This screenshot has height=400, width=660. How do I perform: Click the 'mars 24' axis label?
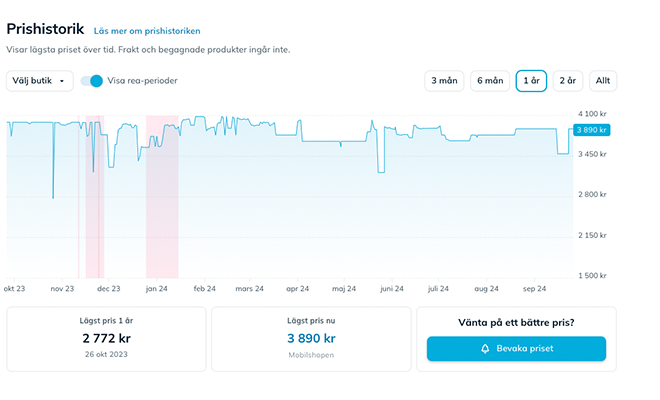[249, 288]
